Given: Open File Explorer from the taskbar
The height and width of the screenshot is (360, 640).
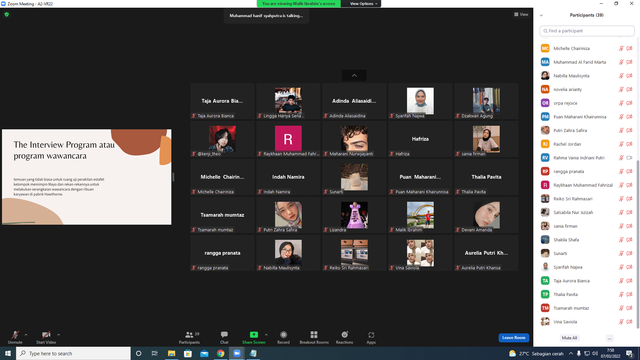Looking at the screenshot, I should tap(171, 353).
